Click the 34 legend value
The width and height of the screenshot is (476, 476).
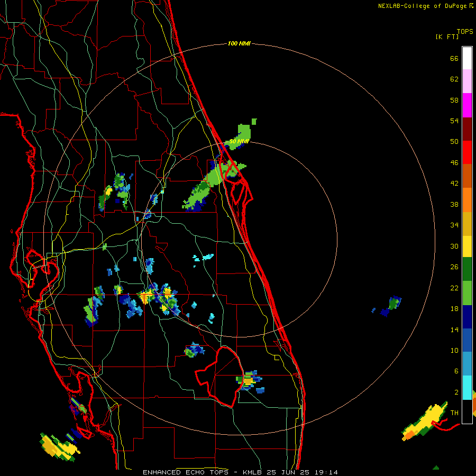(x=454, y=225)
